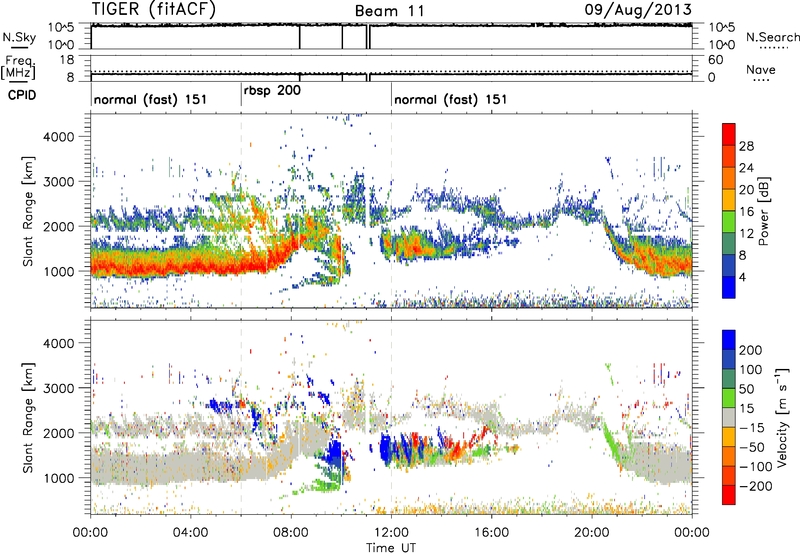This screenshot has height=554, width=800.
Task: Click the 4000 tick on power panel
Action: pos(58,137)
